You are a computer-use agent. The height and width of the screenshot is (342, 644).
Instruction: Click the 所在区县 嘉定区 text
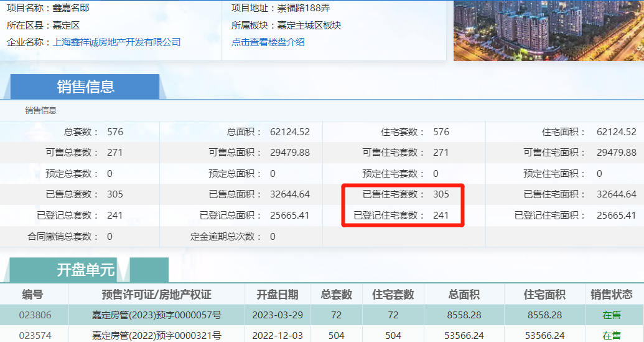[x=43, y=26]
